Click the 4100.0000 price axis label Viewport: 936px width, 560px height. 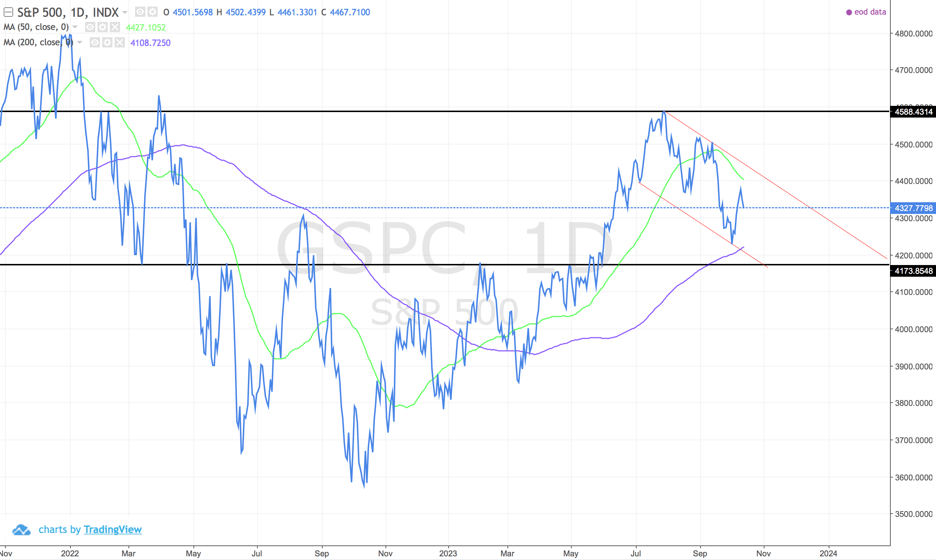pos(914,292)
